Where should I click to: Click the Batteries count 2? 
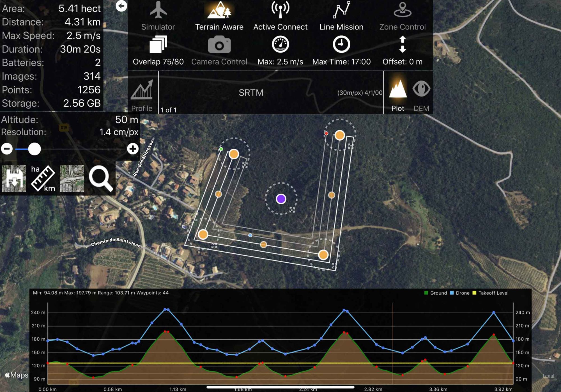[98, 63]
